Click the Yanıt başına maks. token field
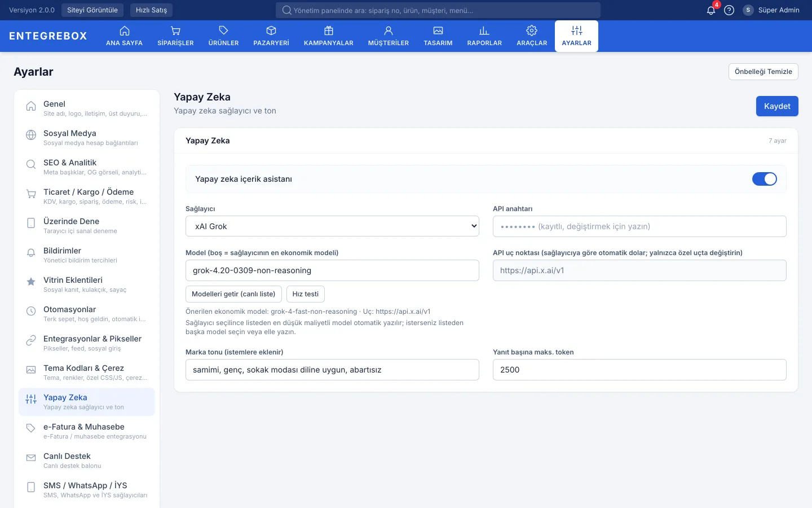The width and height of the screenshot is (812, 508). 639,370
